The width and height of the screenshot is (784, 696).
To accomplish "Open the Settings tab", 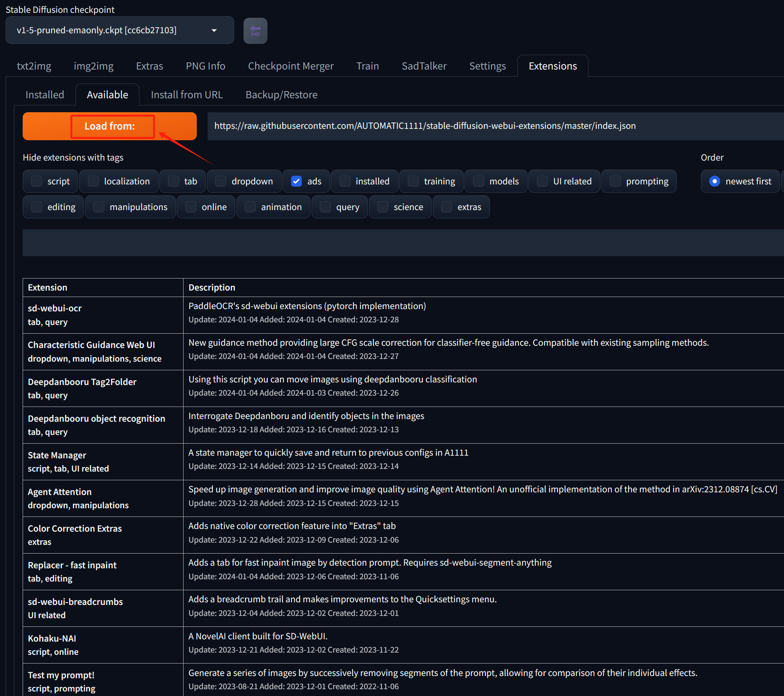I will [x=487, y=66].
